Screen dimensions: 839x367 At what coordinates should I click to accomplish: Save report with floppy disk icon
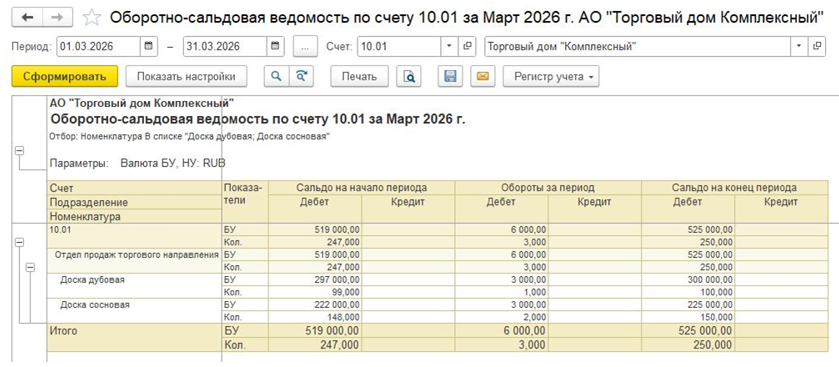pyautogui.click(x=450, y=77)
